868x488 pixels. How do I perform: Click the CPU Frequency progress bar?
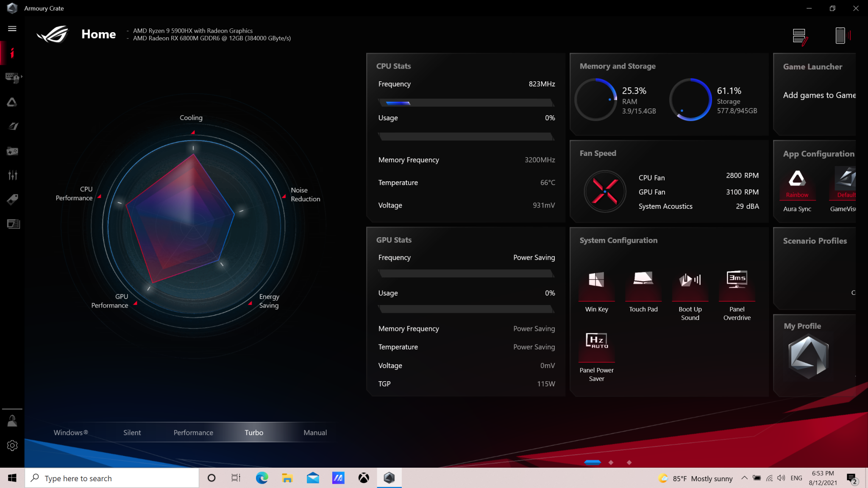click(466, 103)
